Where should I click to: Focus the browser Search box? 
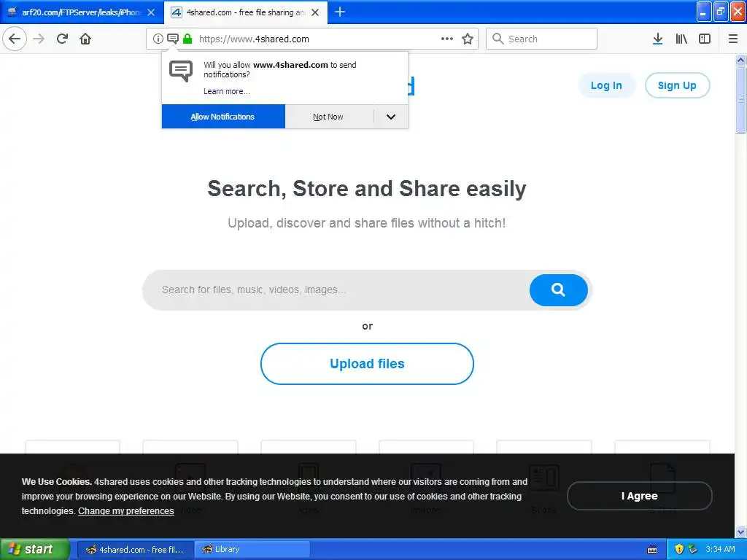tap(541, 39)
